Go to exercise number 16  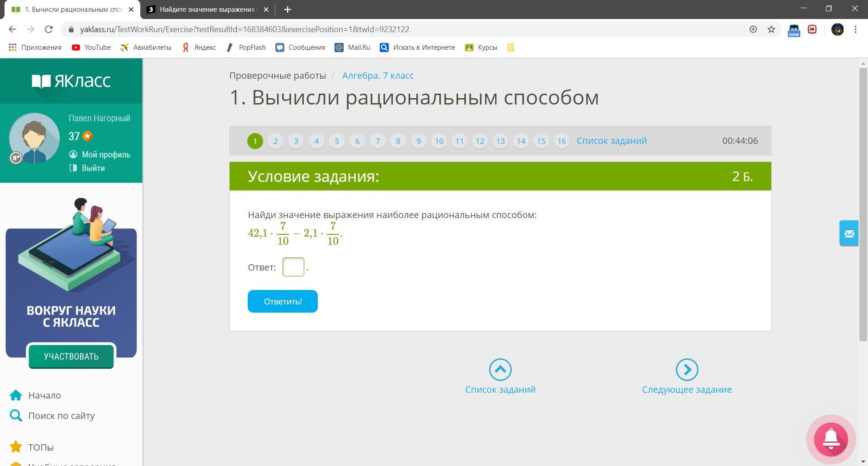coord(561,141)
